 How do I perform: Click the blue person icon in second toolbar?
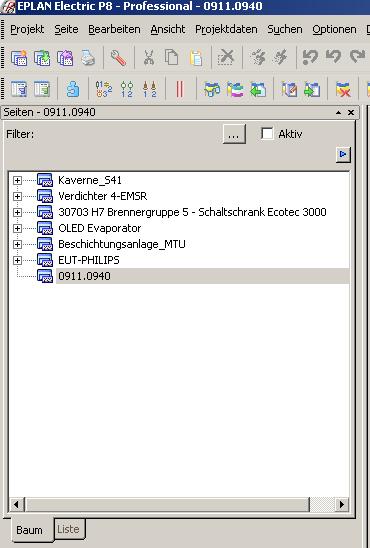[x=73, y=89]
